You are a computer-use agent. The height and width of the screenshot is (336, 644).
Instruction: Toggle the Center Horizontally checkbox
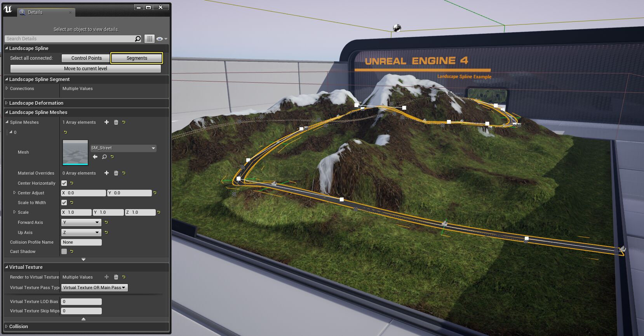coord(64,183)
